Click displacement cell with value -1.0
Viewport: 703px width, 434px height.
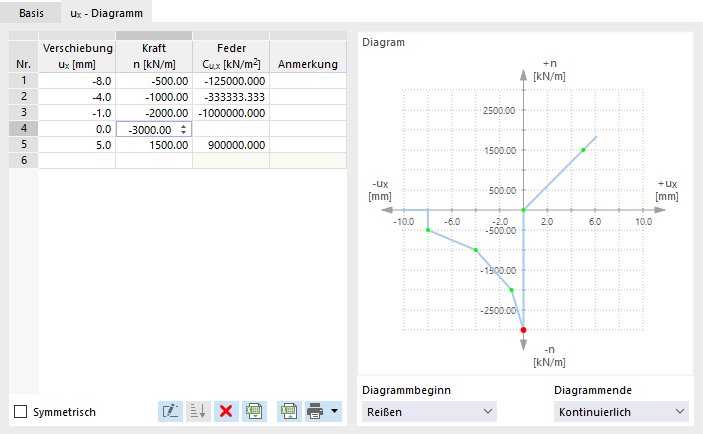77,113
